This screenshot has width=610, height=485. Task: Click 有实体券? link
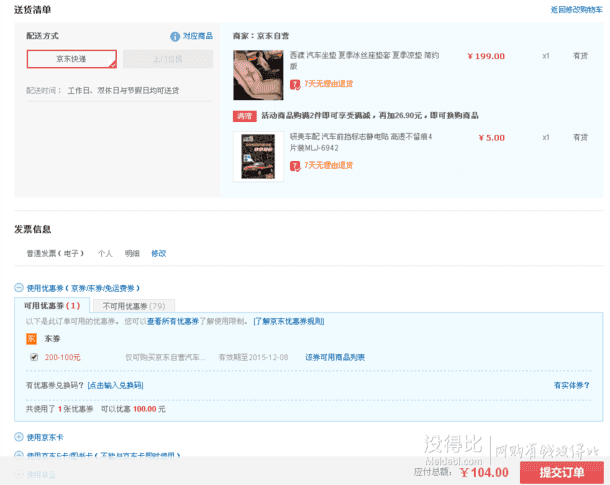click(571, 385)
